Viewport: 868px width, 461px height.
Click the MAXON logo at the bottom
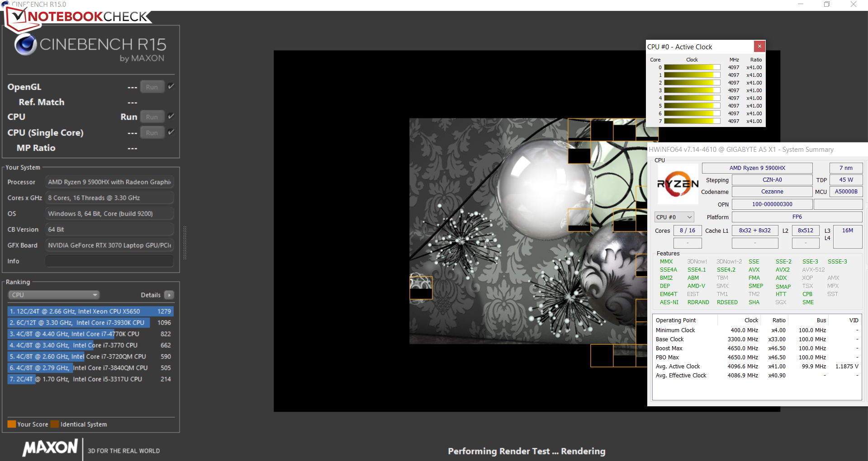click(x=50, y=448)
